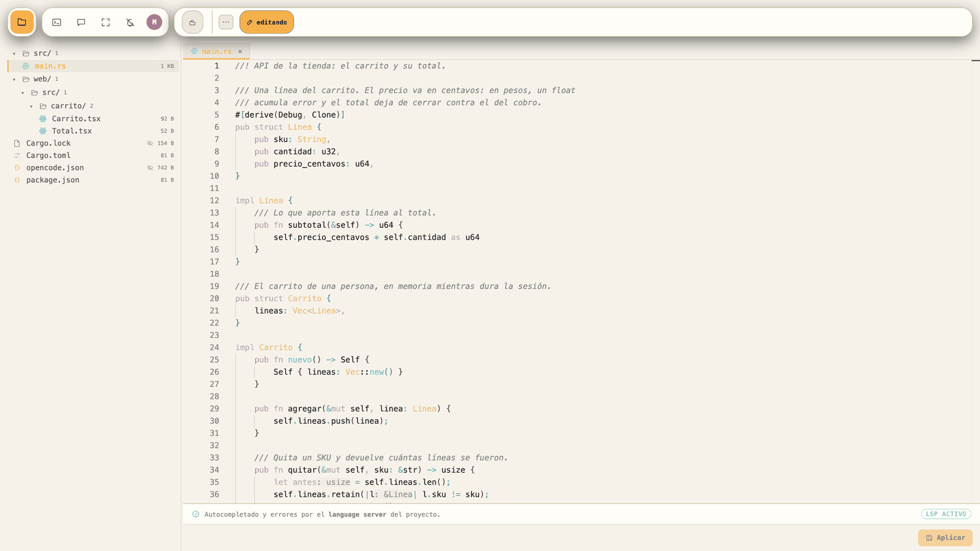Open the terminal panel icon

tap(56, 22)
